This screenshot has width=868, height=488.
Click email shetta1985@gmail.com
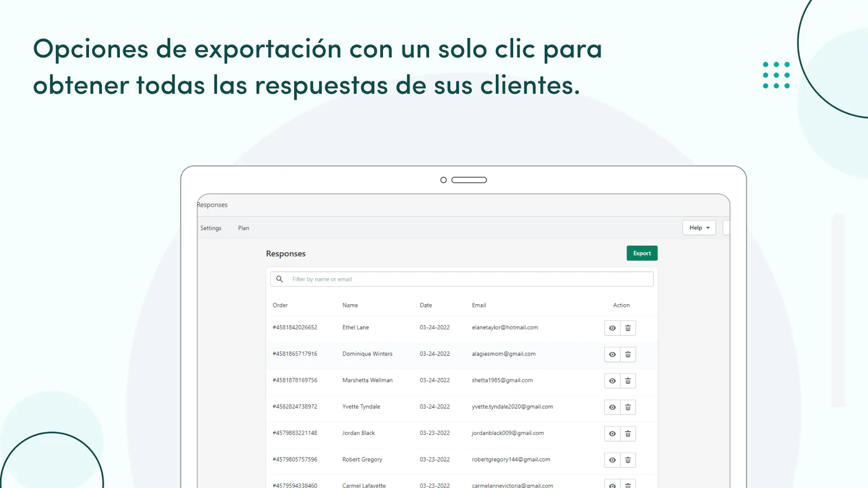point(502,381)
